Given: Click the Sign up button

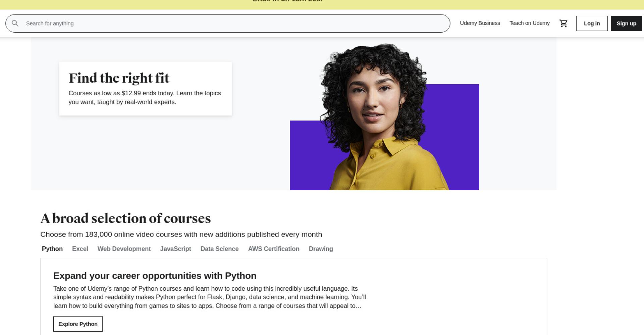Looking at the screenshot, I should click(626, 23).
